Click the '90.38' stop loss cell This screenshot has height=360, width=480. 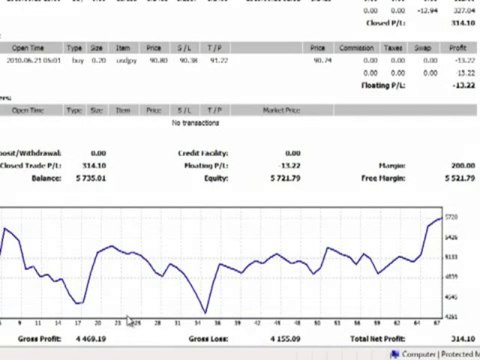pyautogui.click(x=188, y=60)
